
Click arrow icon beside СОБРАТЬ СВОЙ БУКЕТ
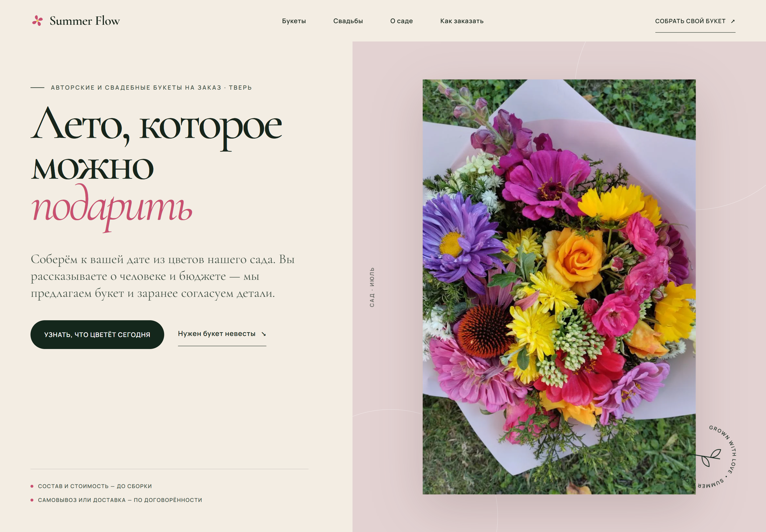click(733, 21)
